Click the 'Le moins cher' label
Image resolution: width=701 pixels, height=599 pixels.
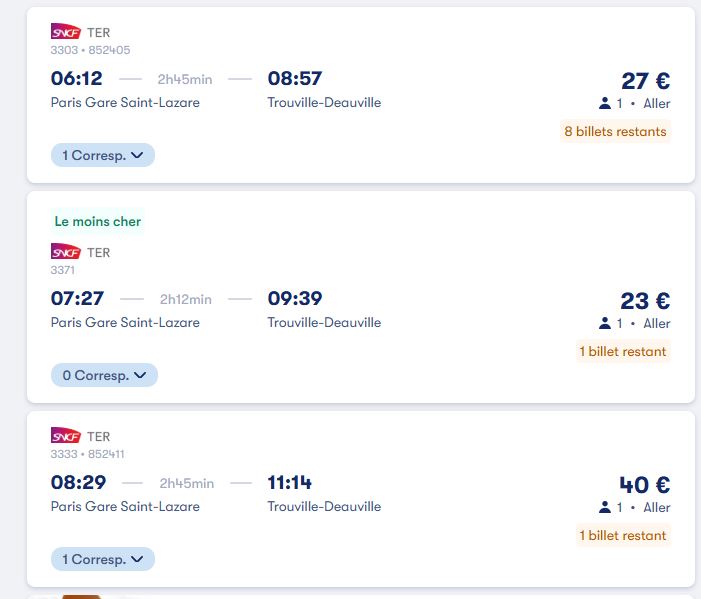pos(98,221)
